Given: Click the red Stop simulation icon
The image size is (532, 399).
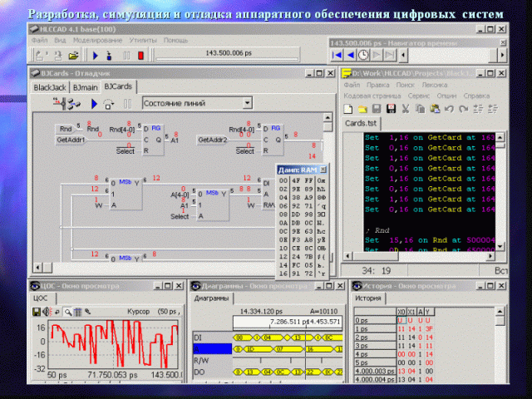Looking at the screenshot, I should click(140, 56).
